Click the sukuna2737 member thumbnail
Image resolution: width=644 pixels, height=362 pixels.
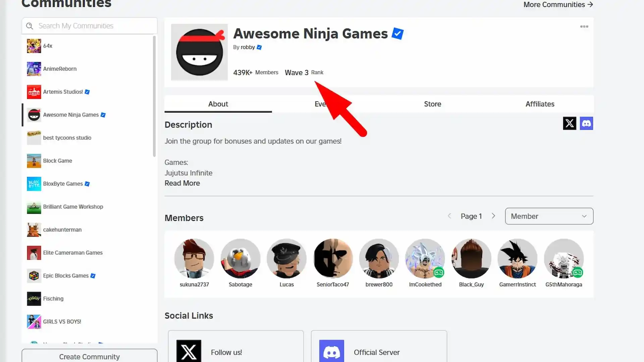click(194, 258)
